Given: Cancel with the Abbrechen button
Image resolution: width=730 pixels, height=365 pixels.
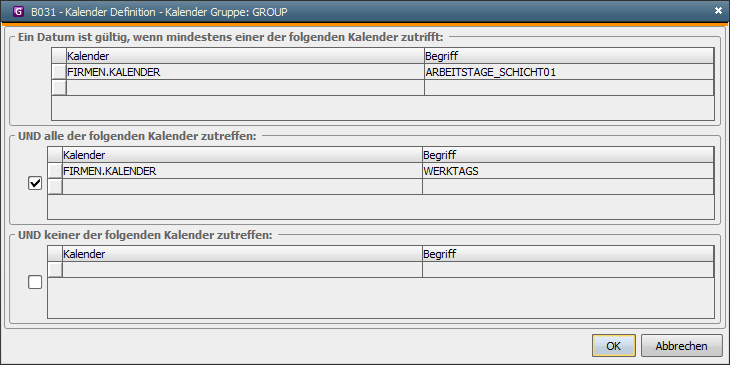Looking at the screenshot, I should [x=681, y=346].
